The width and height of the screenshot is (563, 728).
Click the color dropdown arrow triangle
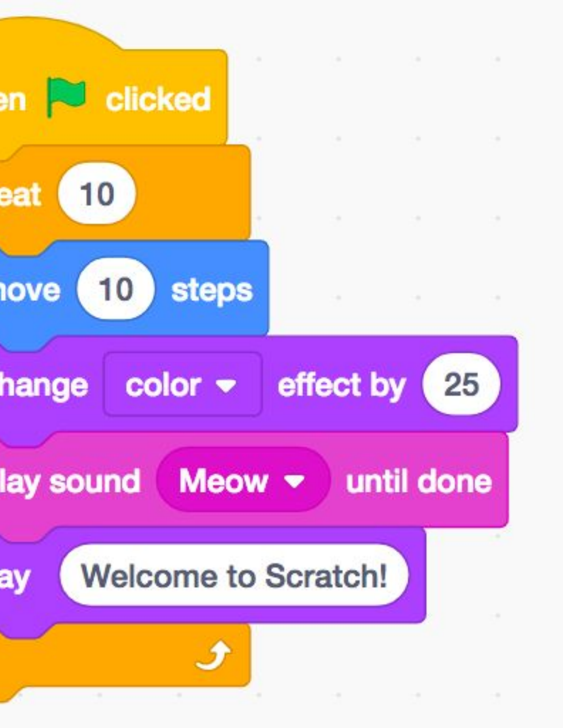226,385
